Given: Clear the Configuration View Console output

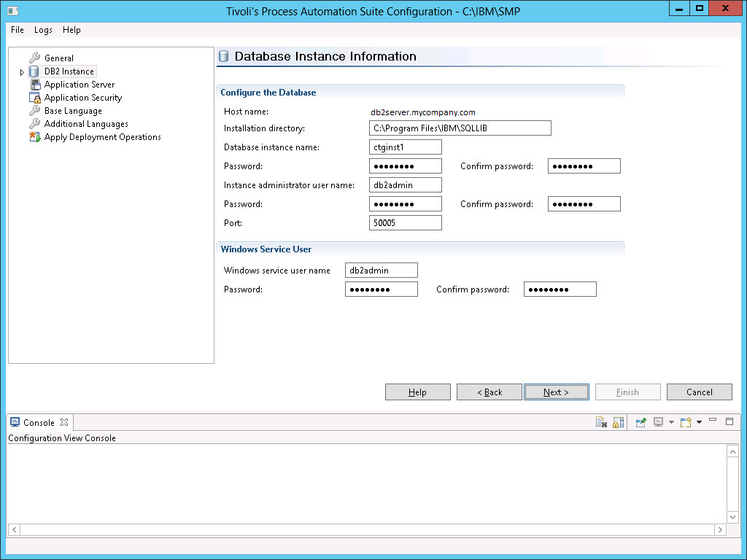Looking at the screenshot, I should 602,422.
